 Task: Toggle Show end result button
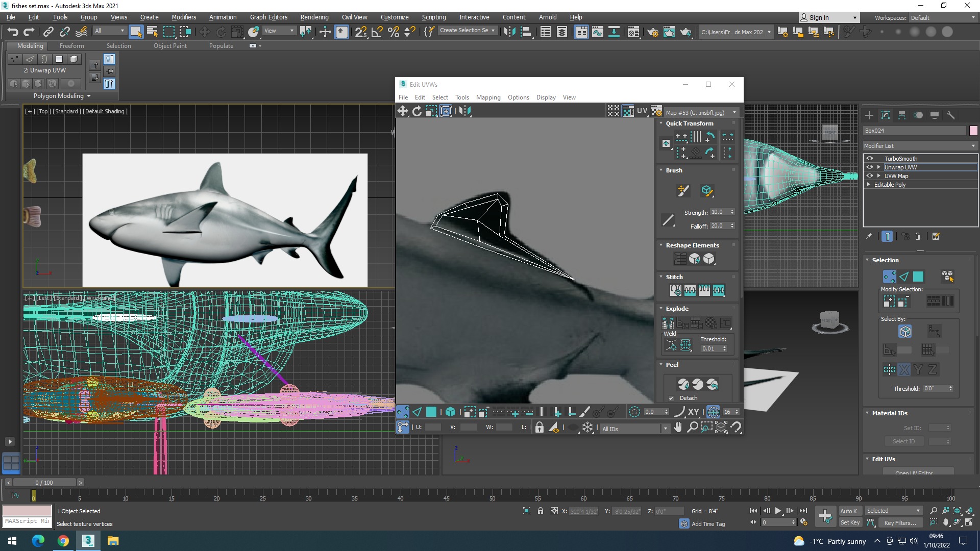(887, 236)
